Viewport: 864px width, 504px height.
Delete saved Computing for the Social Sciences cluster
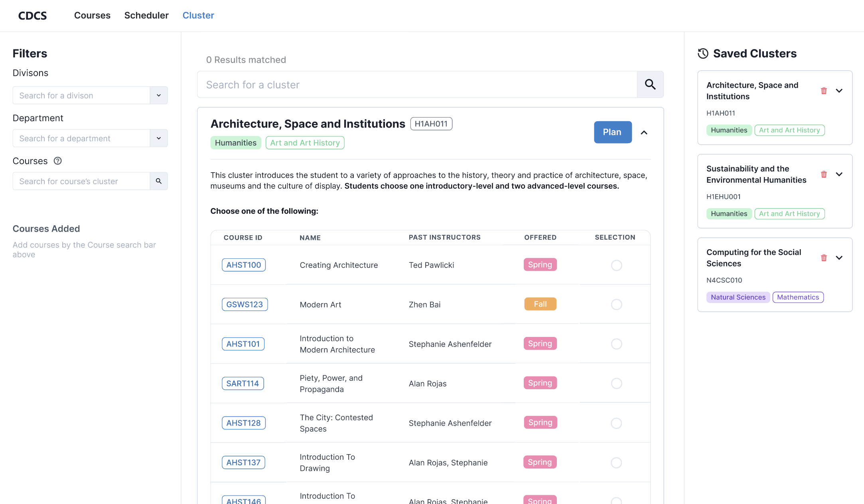[824, 258]
